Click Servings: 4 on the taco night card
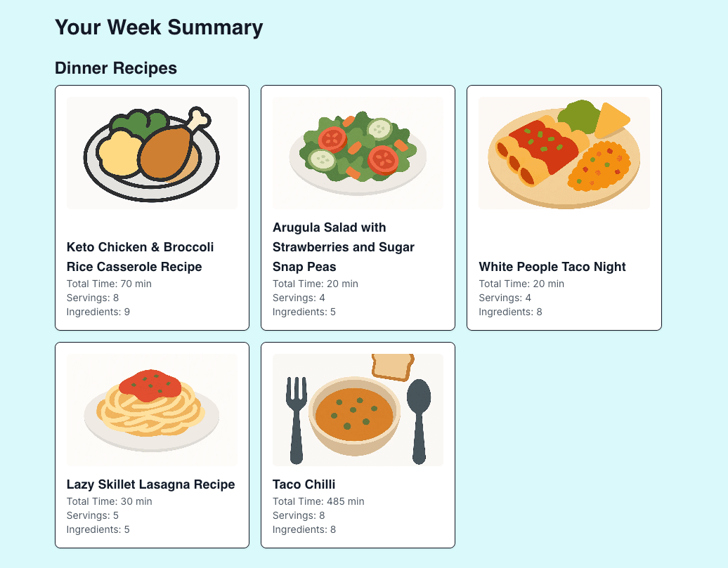Screen dimensions: 728x568 (x=505, y=298)
